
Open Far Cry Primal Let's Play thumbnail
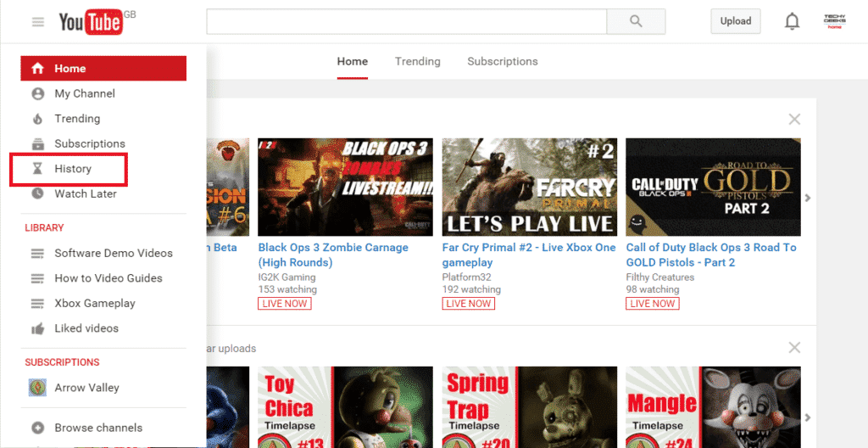(529, 187)
